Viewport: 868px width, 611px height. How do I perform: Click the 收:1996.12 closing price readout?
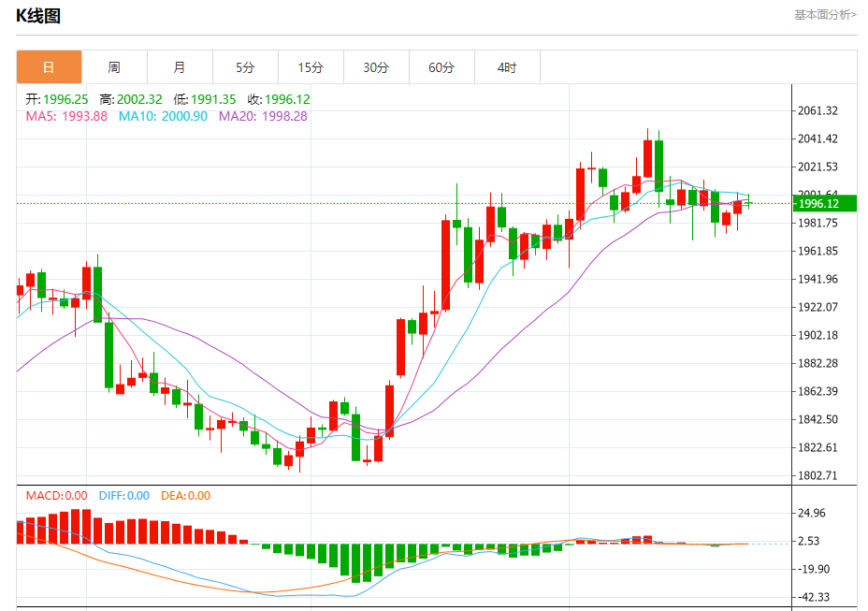point(279,100)
